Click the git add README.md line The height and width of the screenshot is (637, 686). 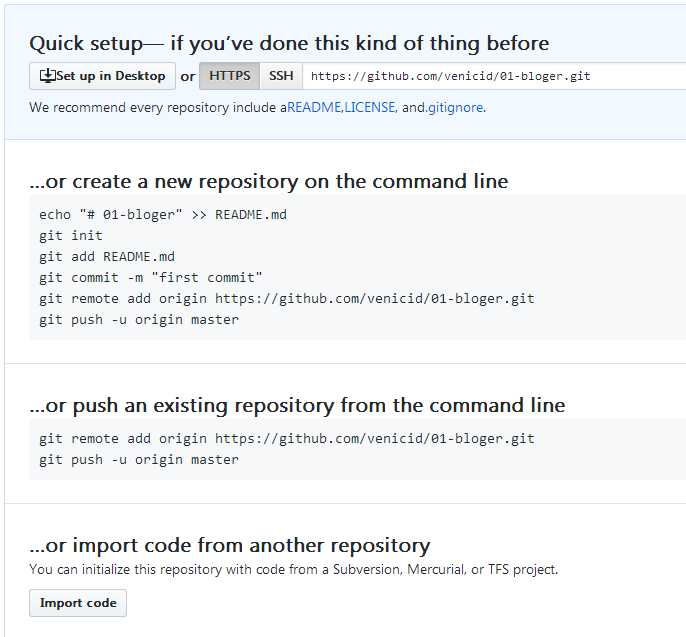point(107,257)
